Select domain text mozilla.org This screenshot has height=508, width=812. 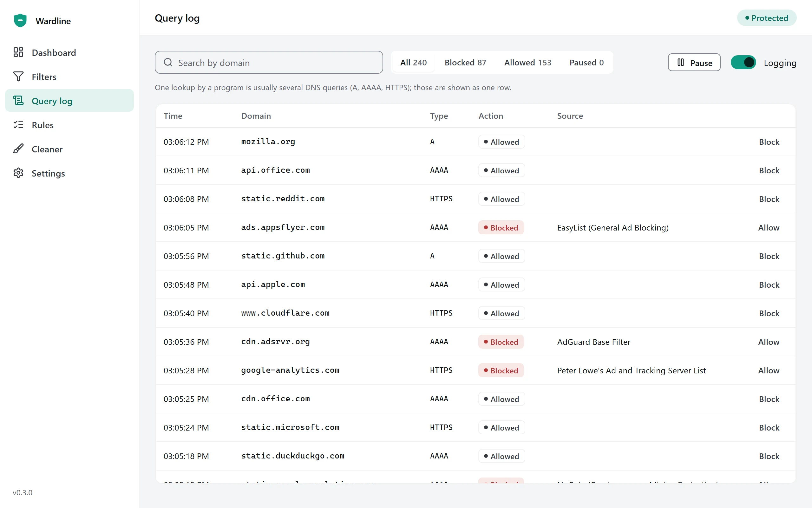point(268,142)
